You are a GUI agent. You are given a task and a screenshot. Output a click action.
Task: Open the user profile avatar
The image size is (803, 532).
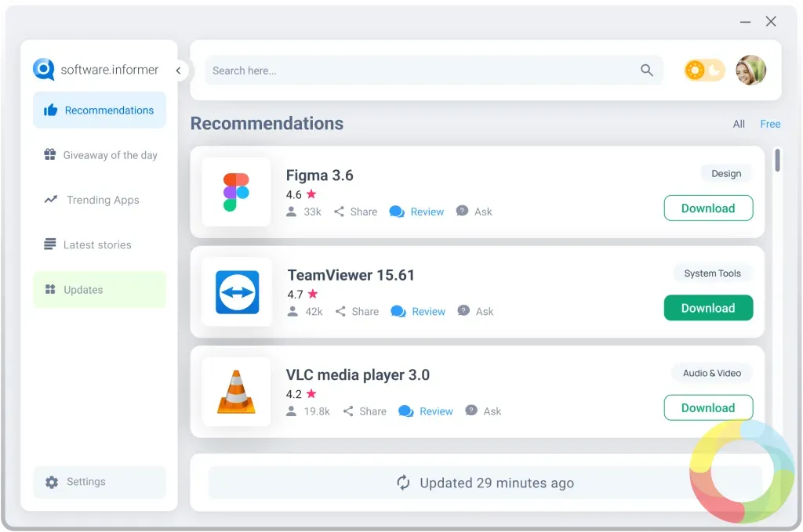(750, 70)
